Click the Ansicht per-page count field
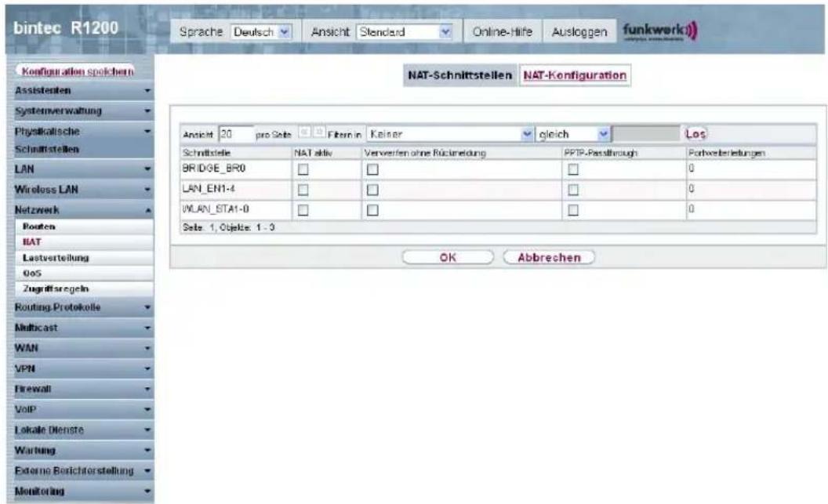Image resolution: width=828 pixels, height=504 pixels. click(x=235, y=134)
